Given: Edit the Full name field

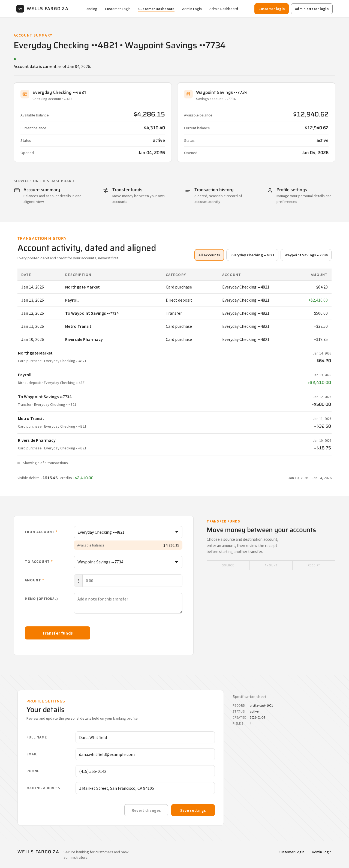Looking at the screenshot, I should tap(145, 737).
